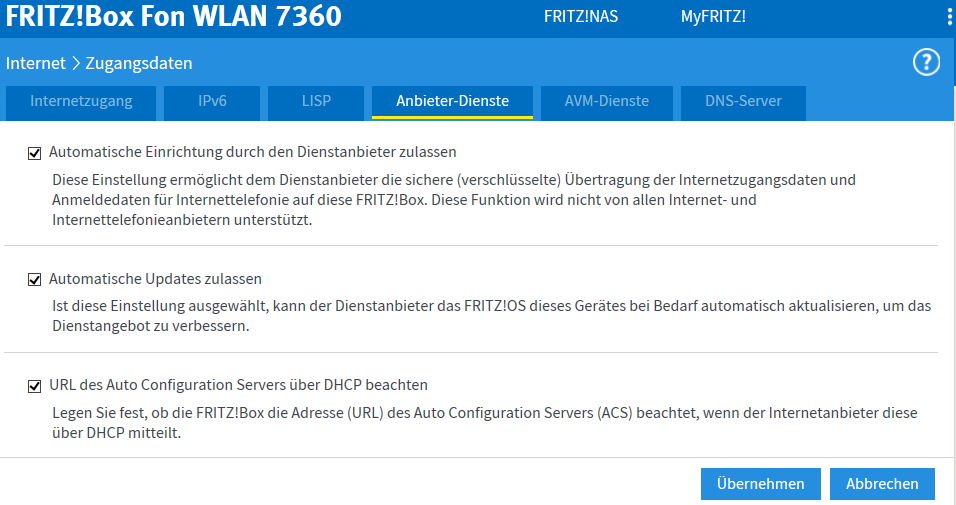
Task: Click the Zugangsdaten breadcrumb
Action: point(138,63)
